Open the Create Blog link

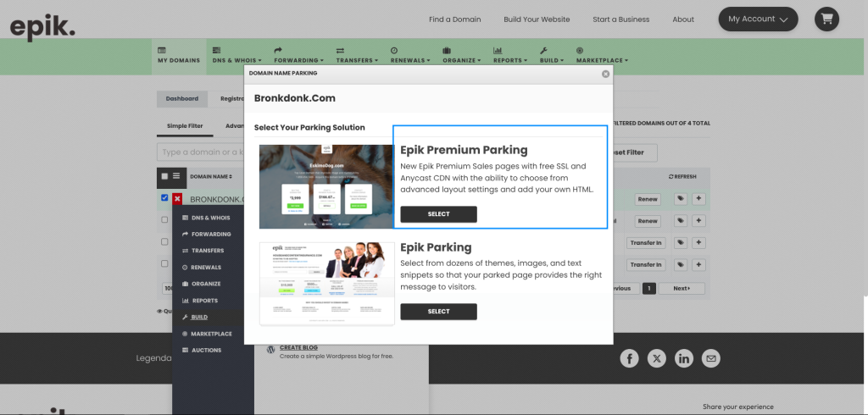pos(298,347)
